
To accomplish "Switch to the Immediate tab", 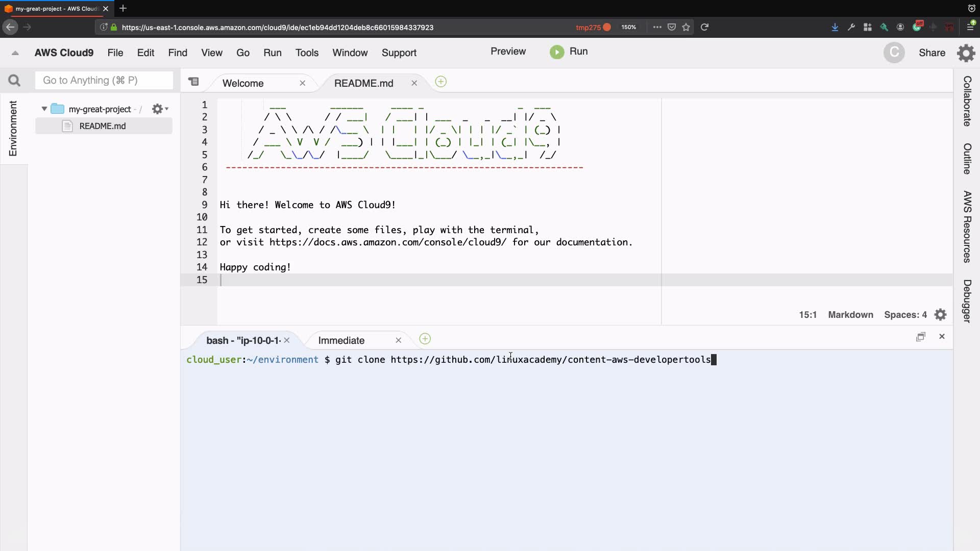I will (341, 340).
